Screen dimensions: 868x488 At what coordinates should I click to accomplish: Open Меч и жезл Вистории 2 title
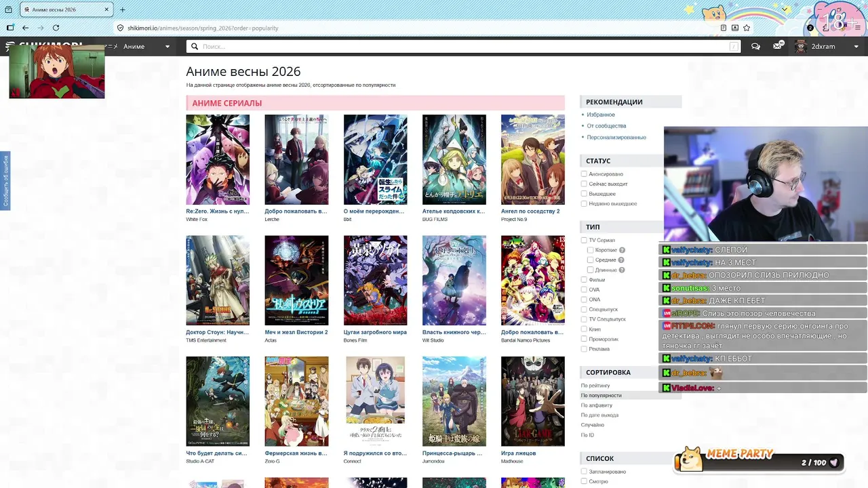click(296, 332)
